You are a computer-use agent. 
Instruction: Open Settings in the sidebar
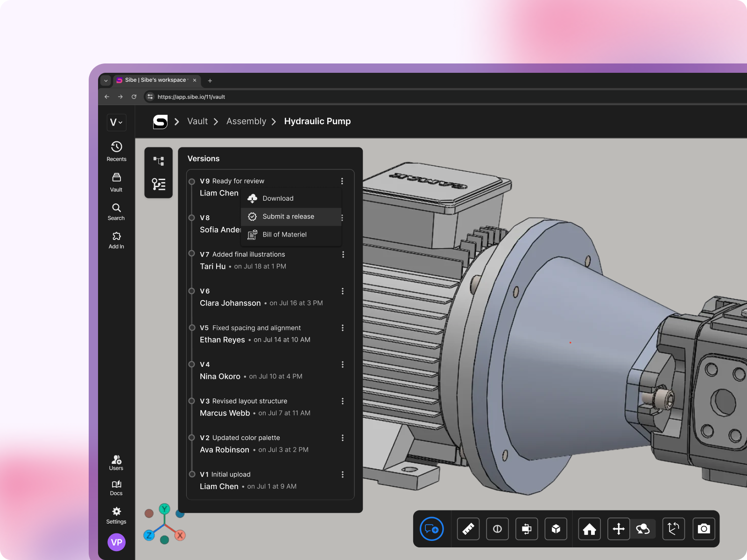(116, 516)
